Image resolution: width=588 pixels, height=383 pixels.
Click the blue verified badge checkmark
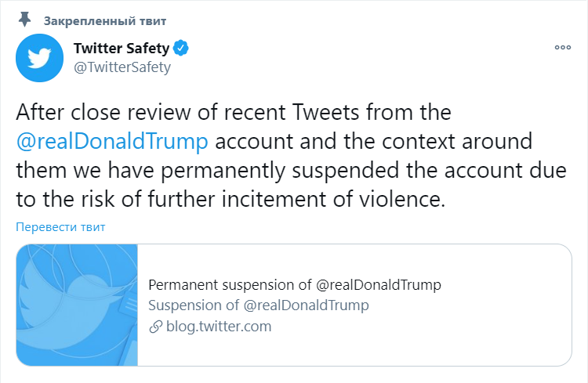coord(181,49)
